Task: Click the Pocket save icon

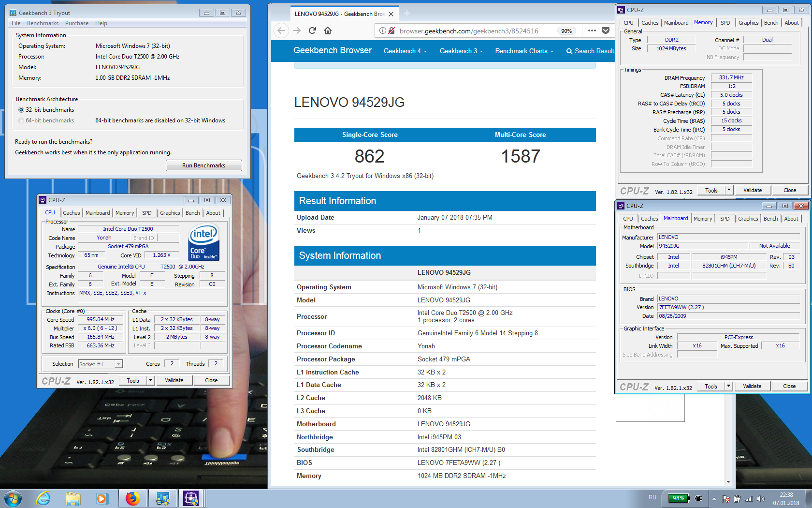Action: point(606,30)
